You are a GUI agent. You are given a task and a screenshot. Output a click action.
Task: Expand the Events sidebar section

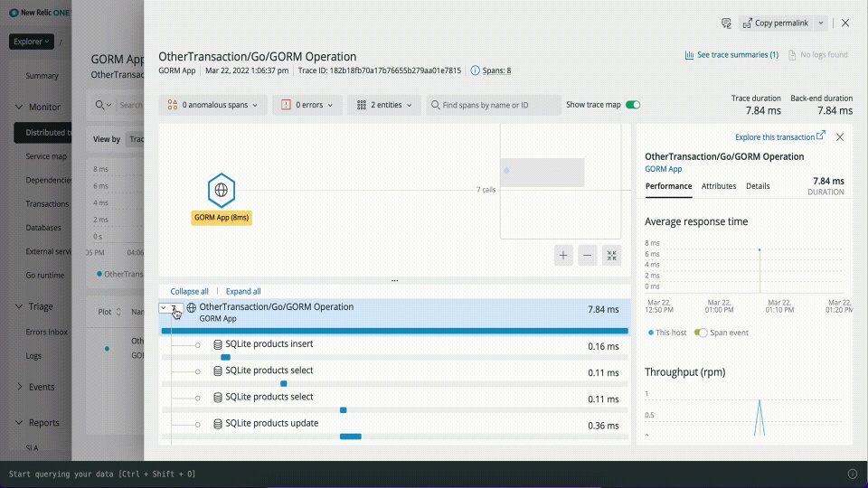19,387
